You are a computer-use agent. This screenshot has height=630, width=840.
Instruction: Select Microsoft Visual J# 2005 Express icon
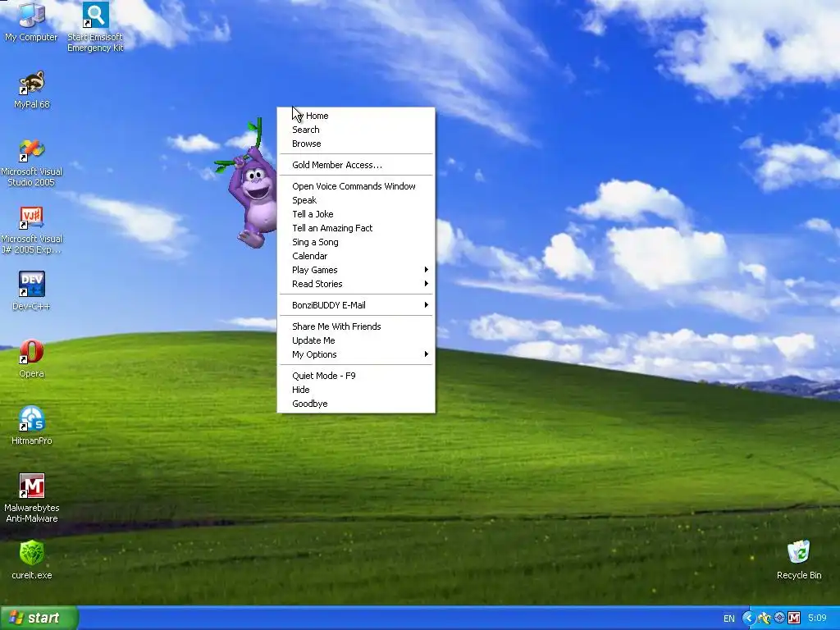tap(32, 231)
